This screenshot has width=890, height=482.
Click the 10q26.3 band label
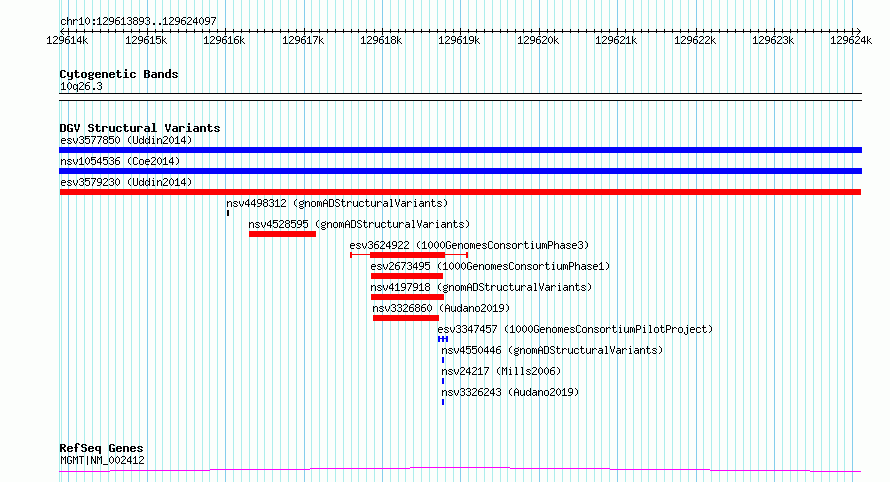81,87
